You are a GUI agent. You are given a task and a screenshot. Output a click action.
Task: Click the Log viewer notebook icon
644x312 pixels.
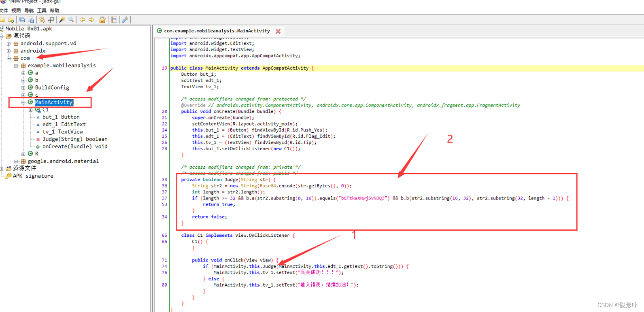tap(114, 20)
